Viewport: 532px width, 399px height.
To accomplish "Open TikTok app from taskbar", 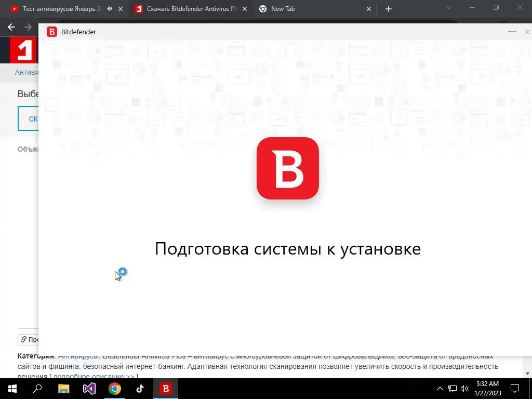I will pos(140,389).
